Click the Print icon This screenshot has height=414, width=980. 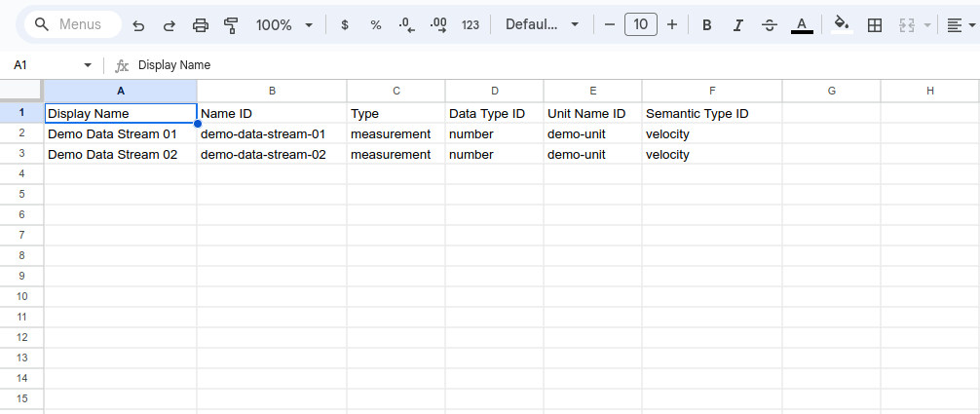pos(201,25)
